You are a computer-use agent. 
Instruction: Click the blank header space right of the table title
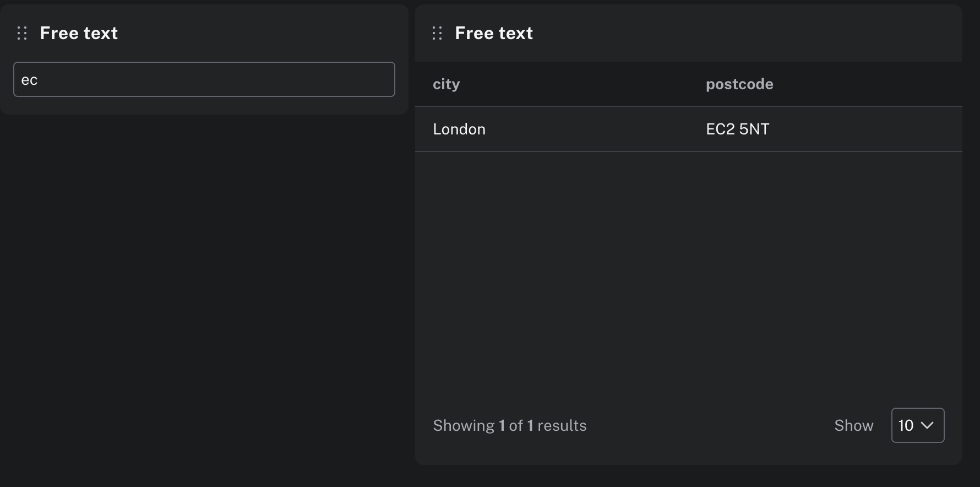point(743,33)
